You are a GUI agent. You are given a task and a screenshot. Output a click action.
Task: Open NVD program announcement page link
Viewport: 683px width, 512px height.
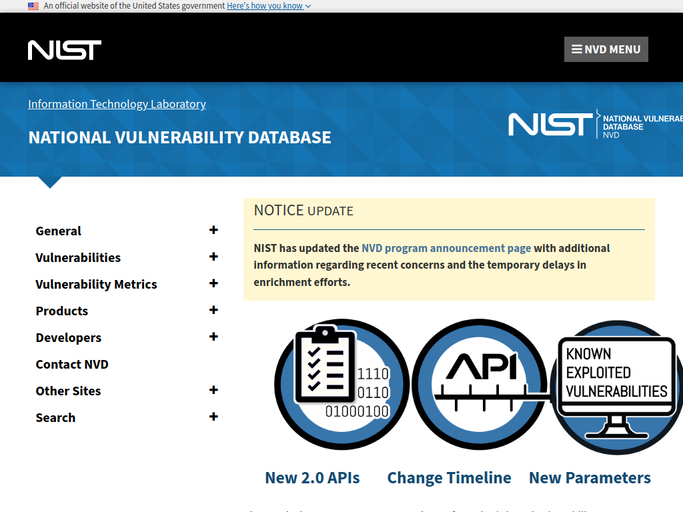[446, 248]
